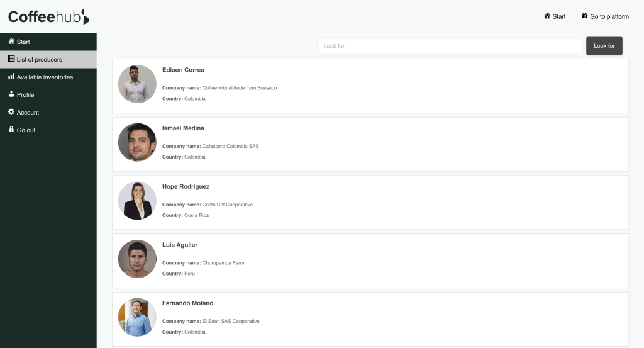Click the list icon for List of producers
The height and width of the screenshot is (348, 644).
11,59
